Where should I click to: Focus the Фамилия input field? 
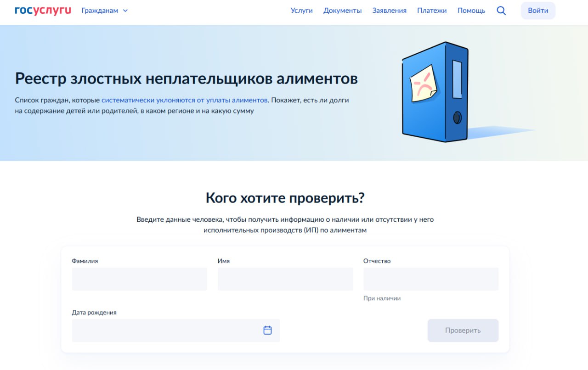(139, 279)
